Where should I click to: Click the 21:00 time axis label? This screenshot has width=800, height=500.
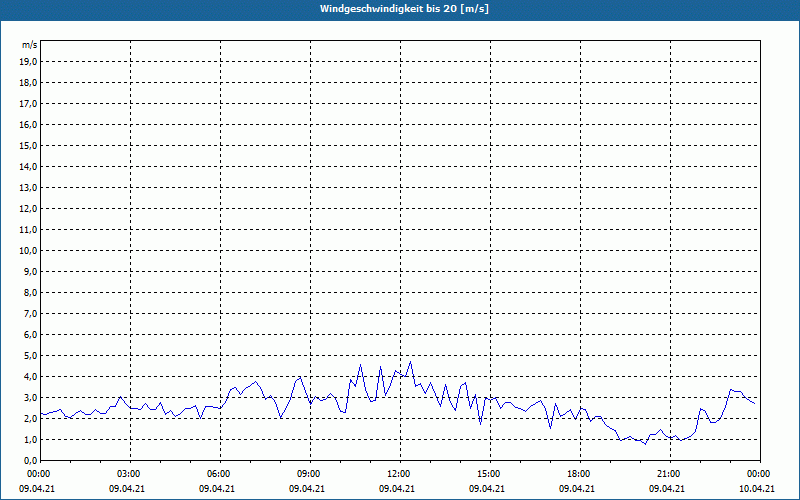pyautogui.click(x=669, y=474)
